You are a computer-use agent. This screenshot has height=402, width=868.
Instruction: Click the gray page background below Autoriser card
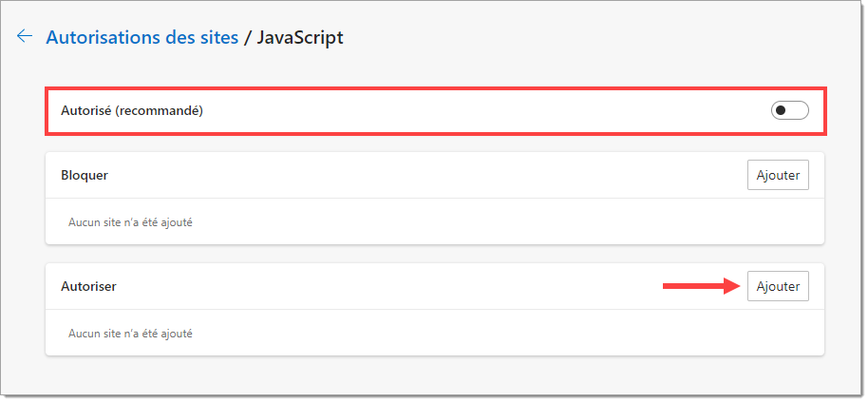[435, 373]
